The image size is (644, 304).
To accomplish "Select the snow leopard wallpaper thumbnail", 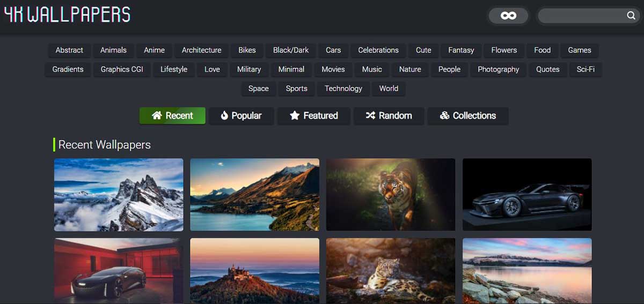I will (391, 271).
